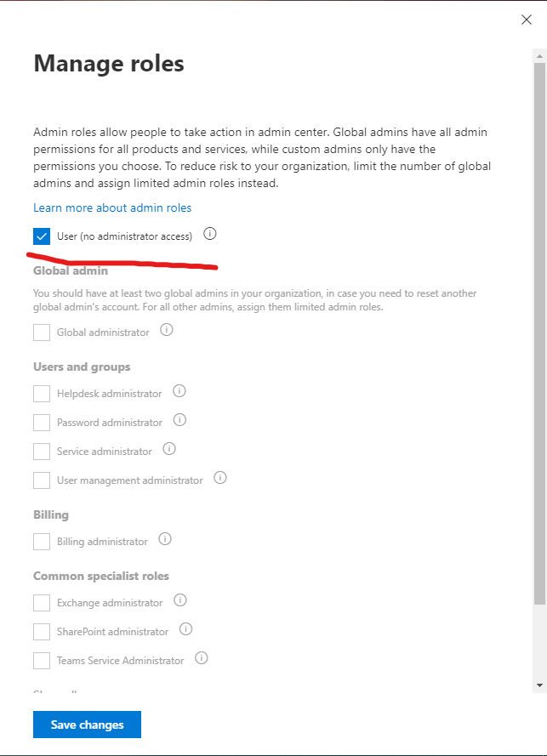Open Learn more about admin roles link
The width and height of the screenshot is (547, 756).
pos(112,207)
